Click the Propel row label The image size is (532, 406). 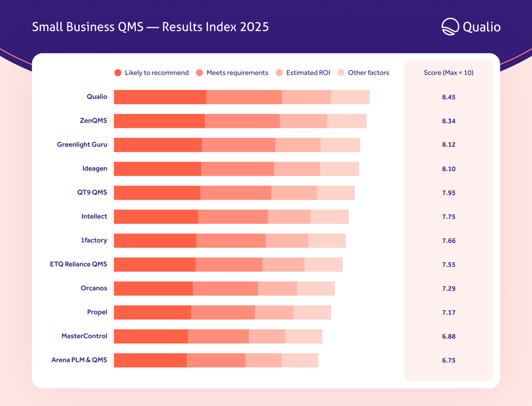(x=97, y=312)
